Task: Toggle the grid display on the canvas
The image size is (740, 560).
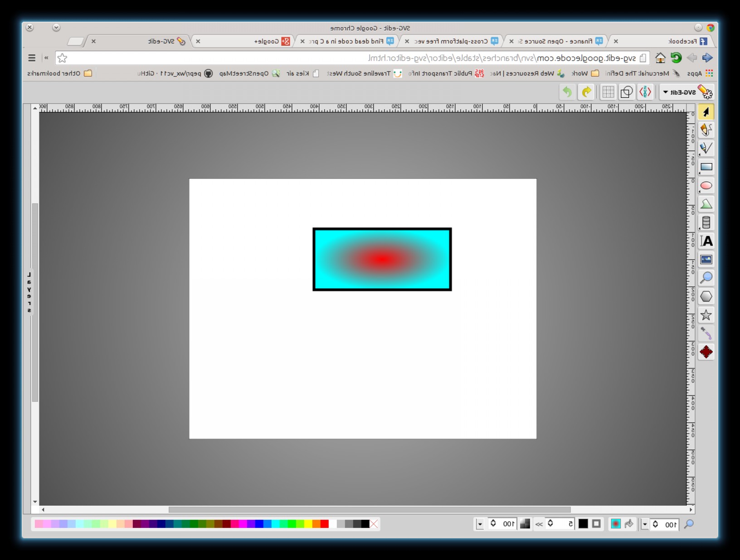Action: (x=608, y=92)
